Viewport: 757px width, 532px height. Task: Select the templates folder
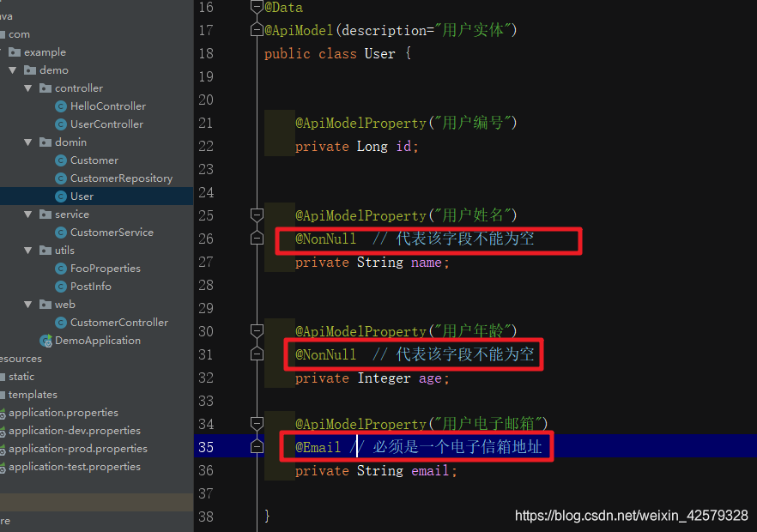coord(33,395)
